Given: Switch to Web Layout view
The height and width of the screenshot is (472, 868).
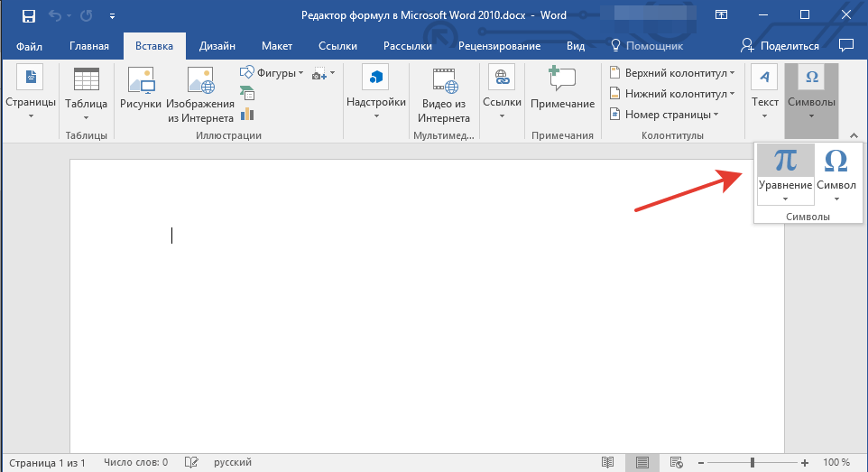Looking at the screenshot, I should pos(675,462).
